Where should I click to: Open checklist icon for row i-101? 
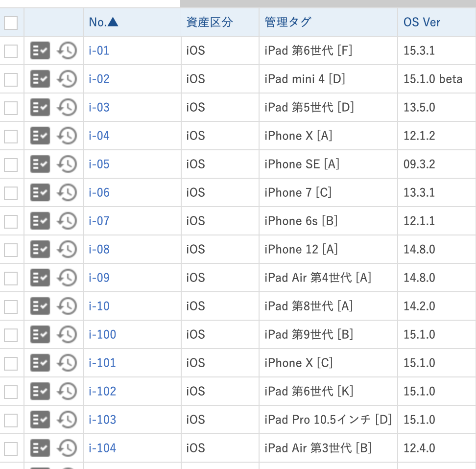(x=40, y=363)
